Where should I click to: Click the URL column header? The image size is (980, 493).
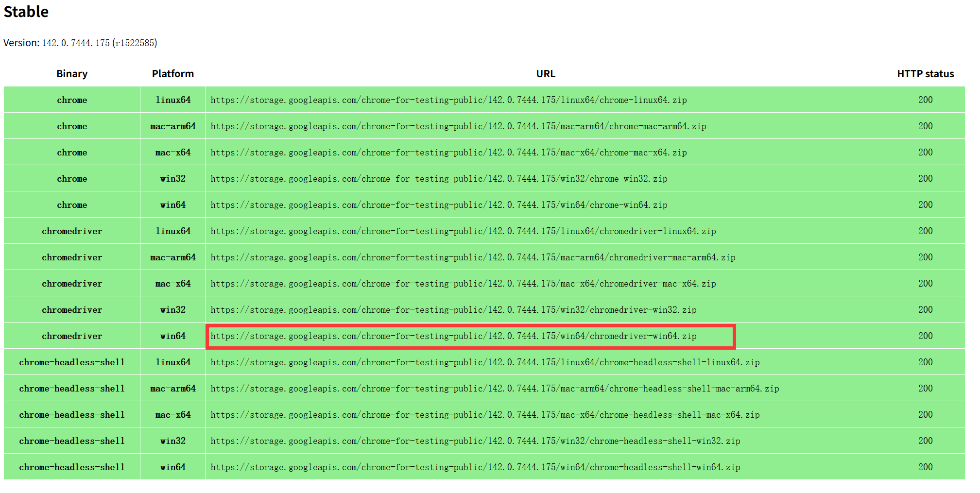click(x=546, y=74)
